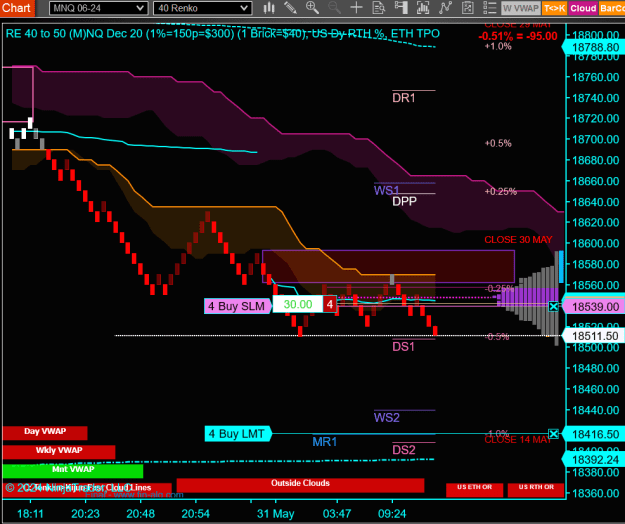Open chart Properties list icon
The height and width of the screenshot is (524, 625).
click(x=489, y=8)
